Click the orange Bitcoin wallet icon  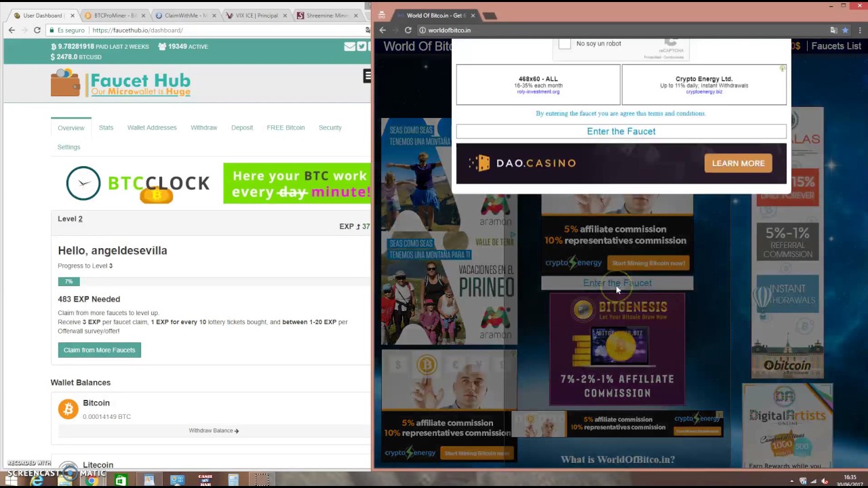click(68, 409)
